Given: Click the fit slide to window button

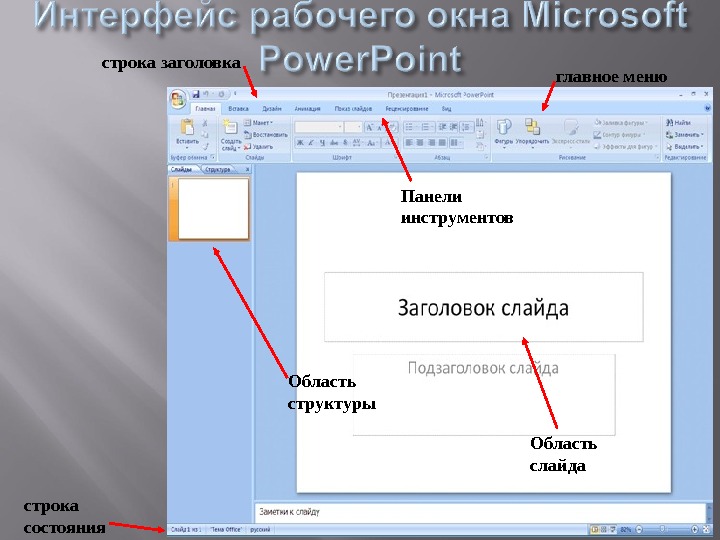Looking at the screenshot, I should point(706,529).
